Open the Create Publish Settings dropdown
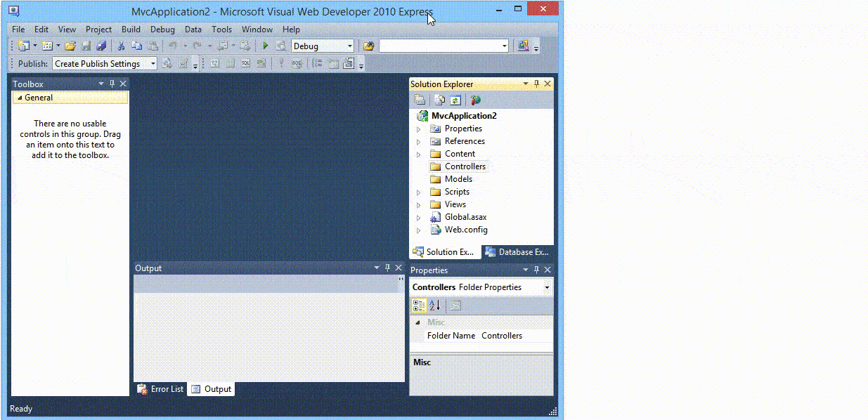The height and width of the screenshot is (420, 868). [153, 63]
